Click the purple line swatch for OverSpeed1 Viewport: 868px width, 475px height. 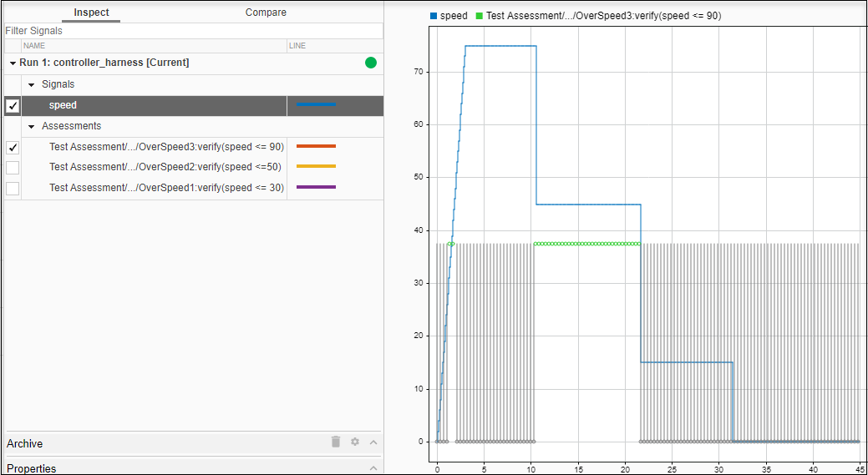[x=316, y=188]
